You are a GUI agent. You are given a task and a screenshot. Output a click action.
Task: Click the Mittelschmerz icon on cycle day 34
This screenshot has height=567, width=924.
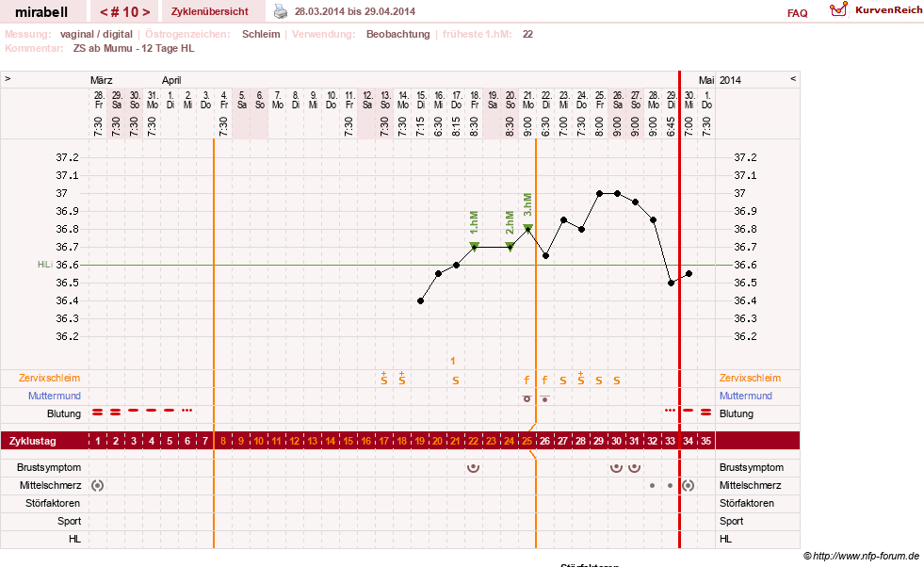coord(689,486)
